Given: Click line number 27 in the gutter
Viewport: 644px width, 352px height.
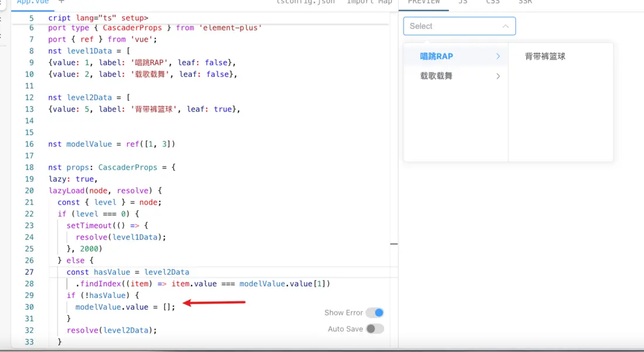Looking at the screenshot, I should 29,272.
